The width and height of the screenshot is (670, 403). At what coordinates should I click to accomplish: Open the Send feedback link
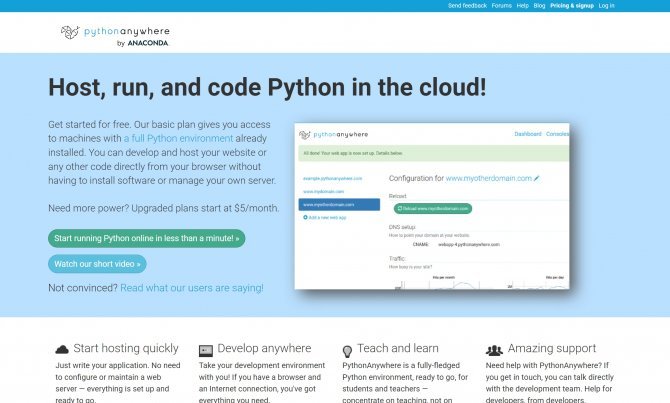click(x=467, y=6)
